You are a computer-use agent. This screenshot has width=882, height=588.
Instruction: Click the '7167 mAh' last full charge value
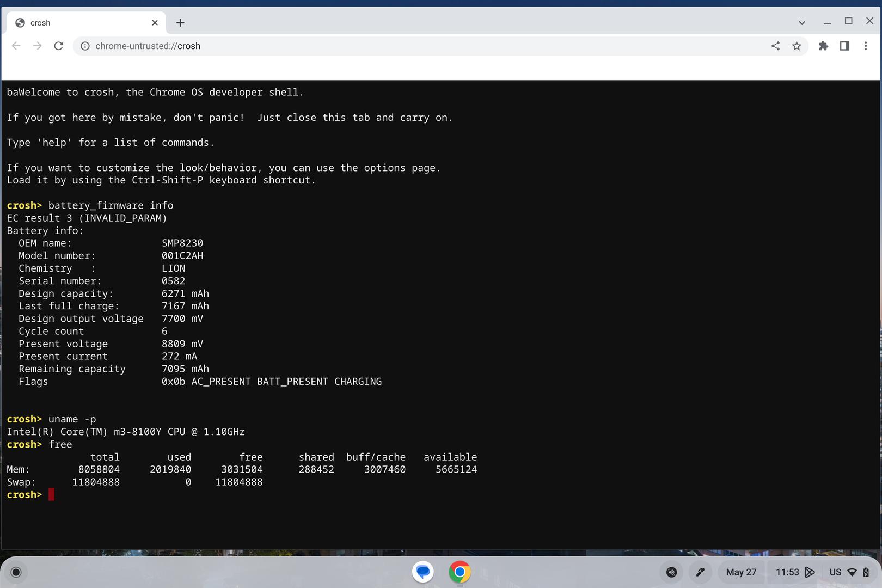coord(185,306)
